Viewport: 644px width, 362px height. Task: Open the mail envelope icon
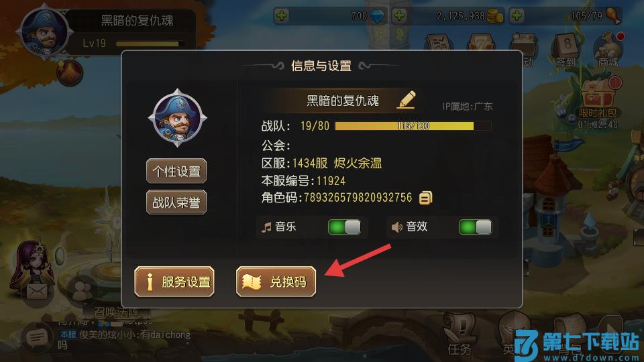point(37,292)
